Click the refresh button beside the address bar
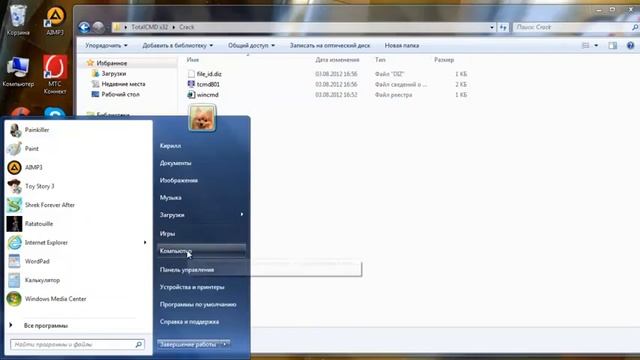 tap(503, 27)
